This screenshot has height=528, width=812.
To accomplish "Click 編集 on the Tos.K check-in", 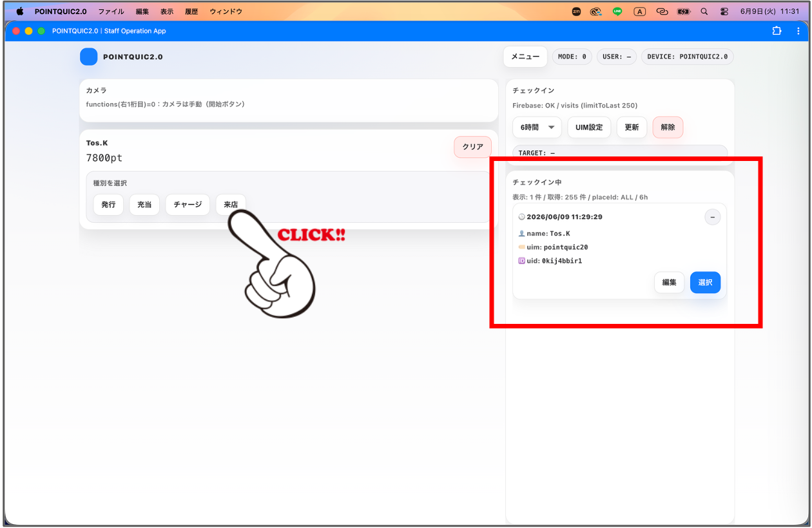I will click(x=669, y=283).
